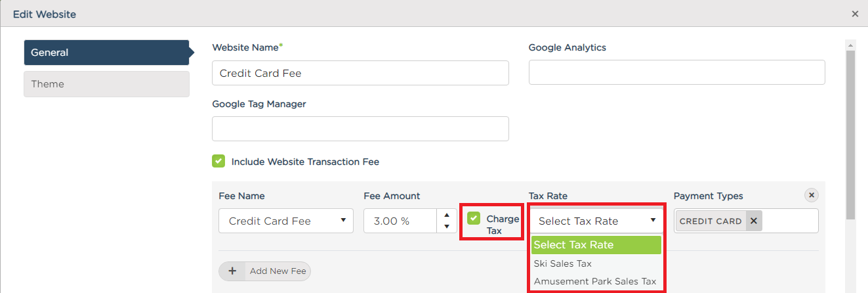This screenshot has width=868, height=293.
Task: Click the Include Website Transaction Fee label
Action: click(x=305, y=162)
